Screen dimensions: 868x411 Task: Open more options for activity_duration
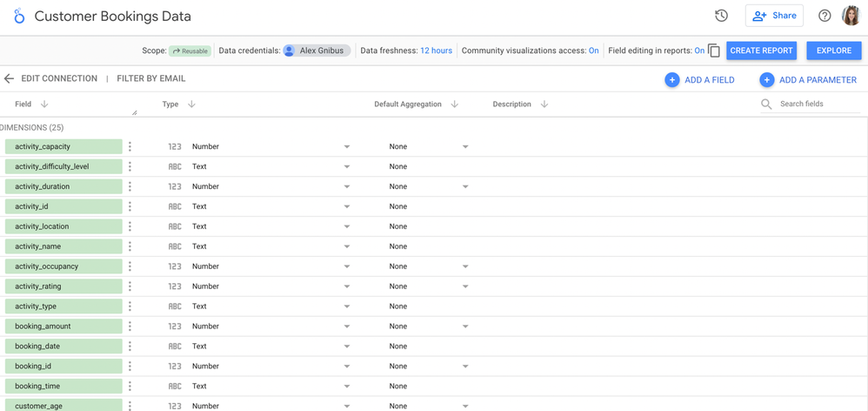coord(130,186)
